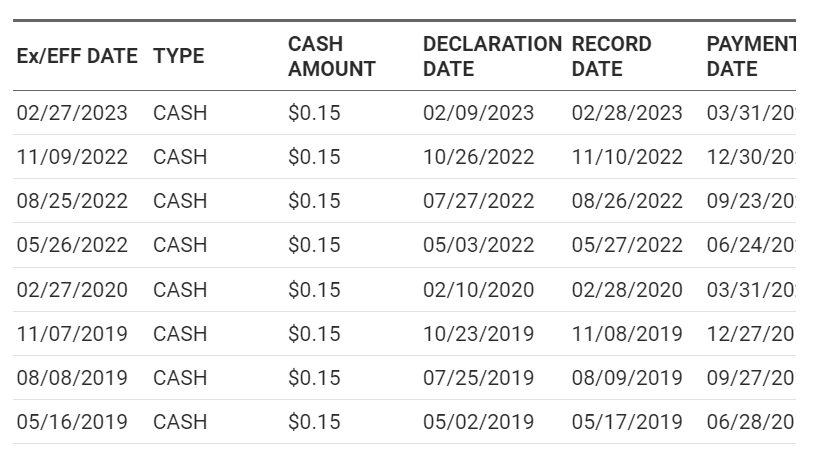
Task: Click the 02/27/2020 ex-date cell
Action: [72, 290]
